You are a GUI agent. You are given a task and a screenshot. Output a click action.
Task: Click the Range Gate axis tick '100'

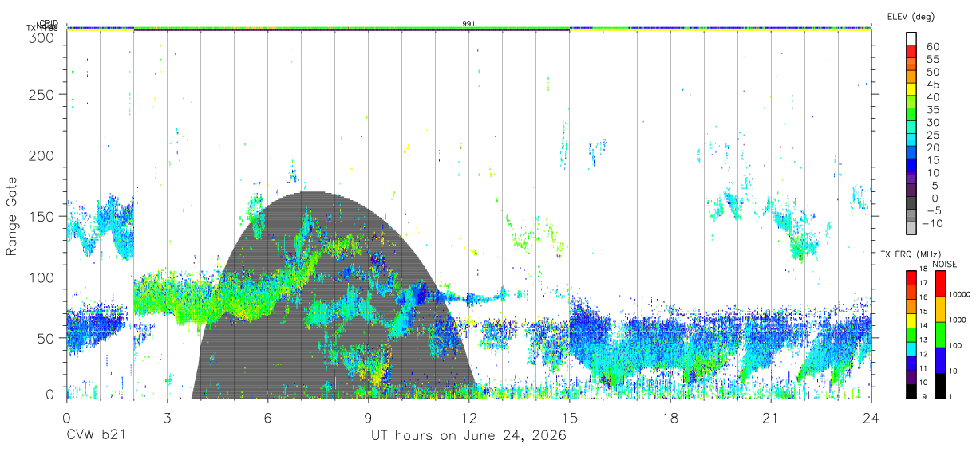point(41,277)
